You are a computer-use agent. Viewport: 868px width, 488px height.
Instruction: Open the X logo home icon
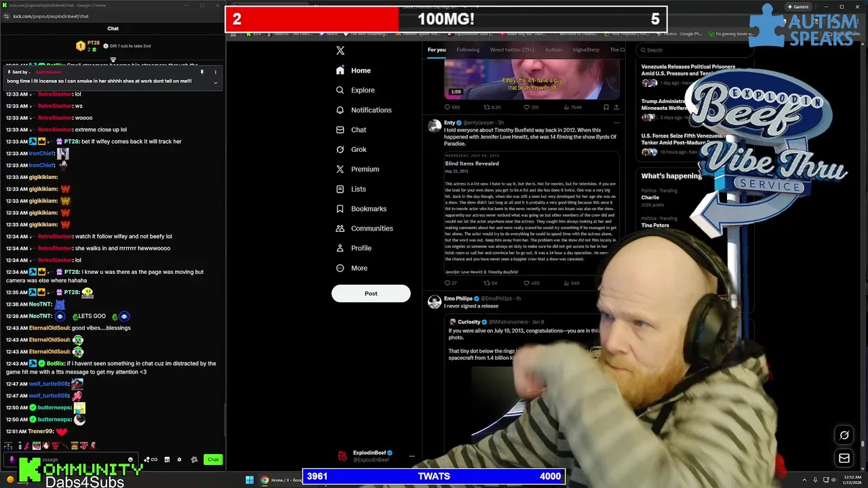pyautogui.click(x=340, y=50)
